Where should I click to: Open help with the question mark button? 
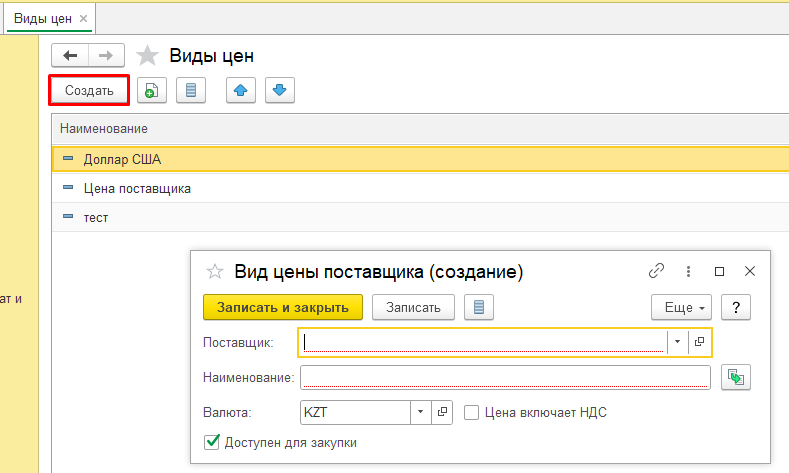point(735,307)
